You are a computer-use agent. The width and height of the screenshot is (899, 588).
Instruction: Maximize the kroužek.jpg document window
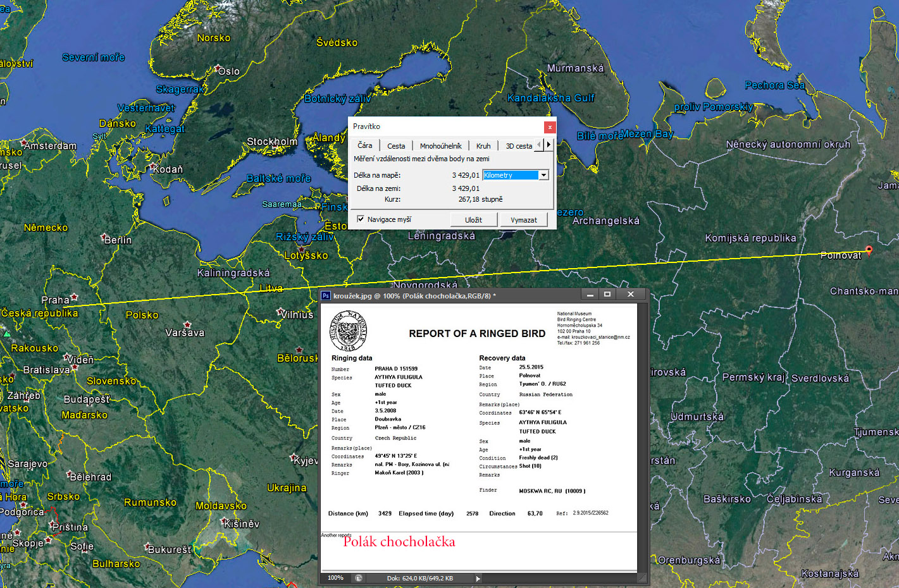click(x=607, y=295)
